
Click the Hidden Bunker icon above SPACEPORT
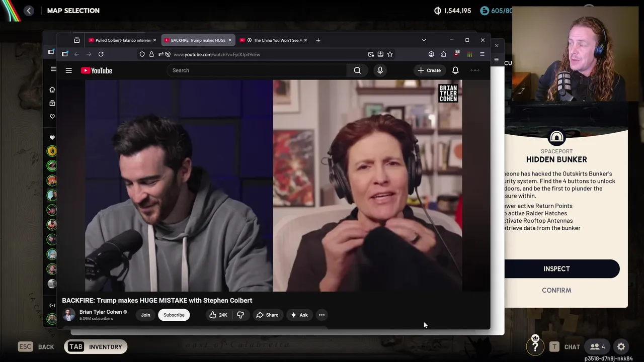556,138
